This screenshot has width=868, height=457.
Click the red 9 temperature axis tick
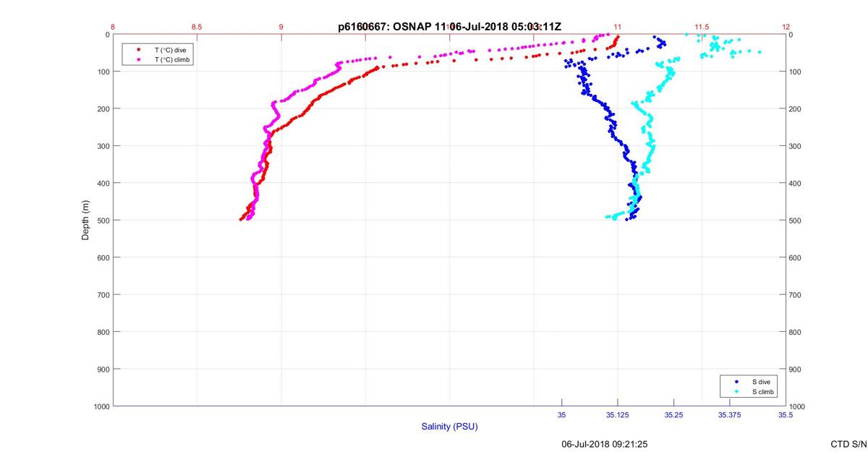(x=281, y=27)
